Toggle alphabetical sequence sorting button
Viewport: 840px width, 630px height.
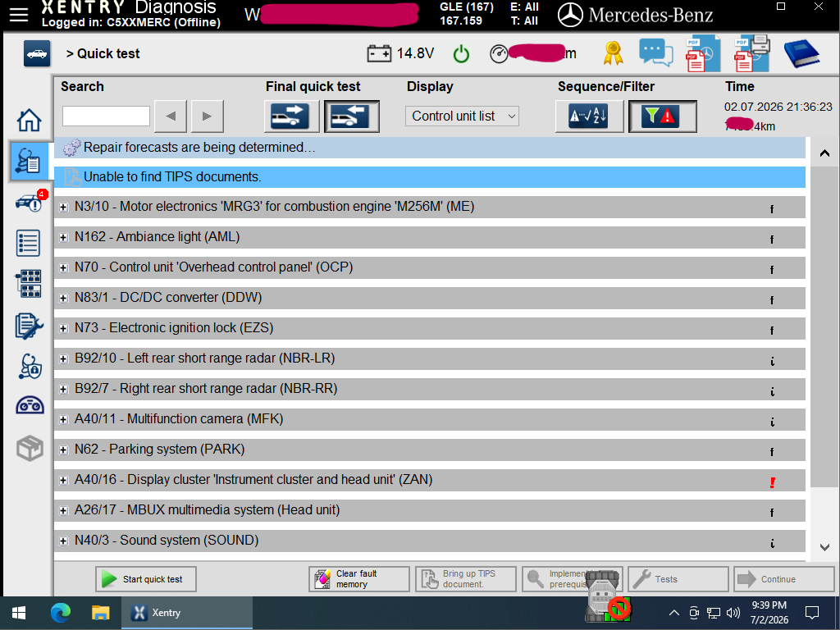coord(589,116)
